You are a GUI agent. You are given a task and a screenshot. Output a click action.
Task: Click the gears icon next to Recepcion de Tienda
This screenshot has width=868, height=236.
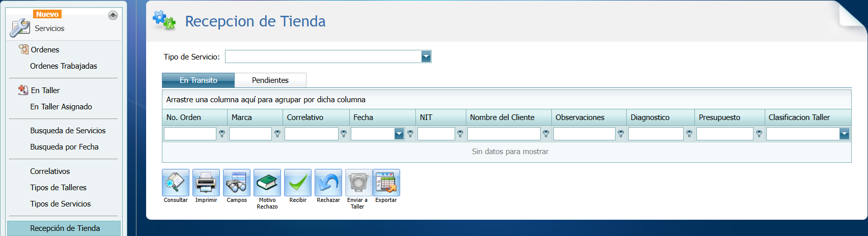(x=164, y=20)
